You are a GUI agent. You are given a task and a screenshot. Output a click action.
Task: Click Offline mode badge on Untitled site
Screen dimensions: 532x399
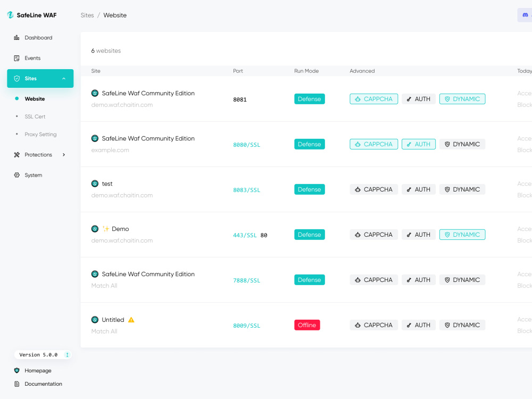coord(307,325)
